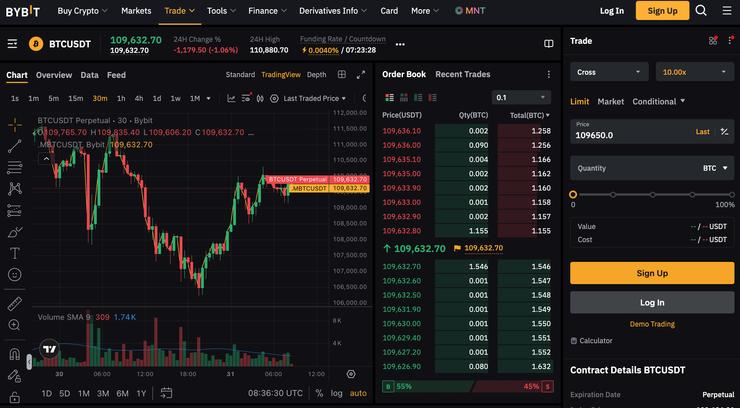Expand the Tools menu

point(221,10)
